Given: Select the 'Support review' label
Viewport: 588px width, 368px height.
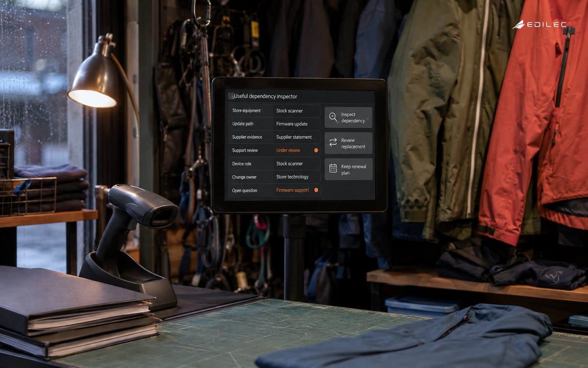Looking at the screenshot, I should [245, 150].
